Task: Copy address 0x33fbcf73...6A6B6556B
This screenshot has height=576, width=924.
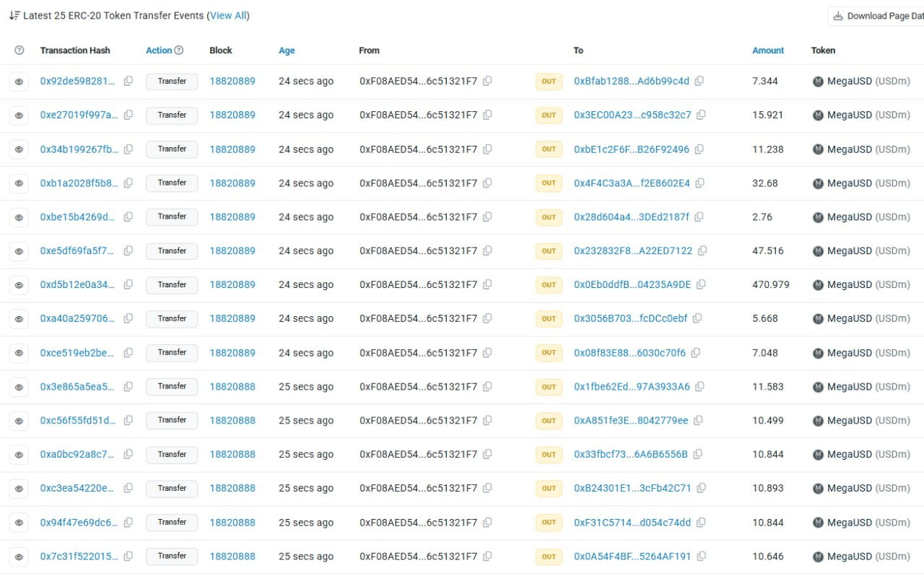Action: tap(697, 454)
